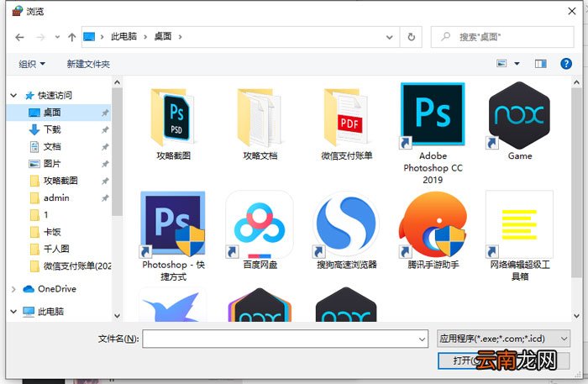Click 桌面 in the address breadcrumb
This screenshot has width=588, height=384.
click(x=163, y=37)
